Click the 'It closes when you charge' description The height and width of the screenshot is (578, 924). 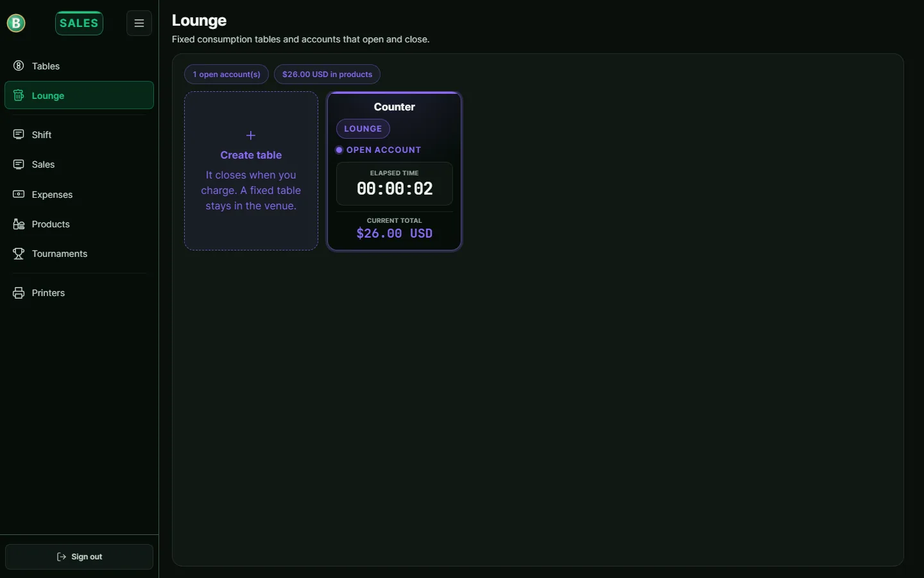point(251,191)
